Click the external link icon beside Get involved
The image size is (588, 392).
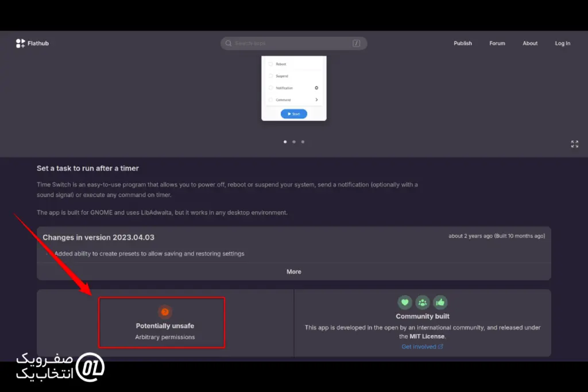coord(440,347)
